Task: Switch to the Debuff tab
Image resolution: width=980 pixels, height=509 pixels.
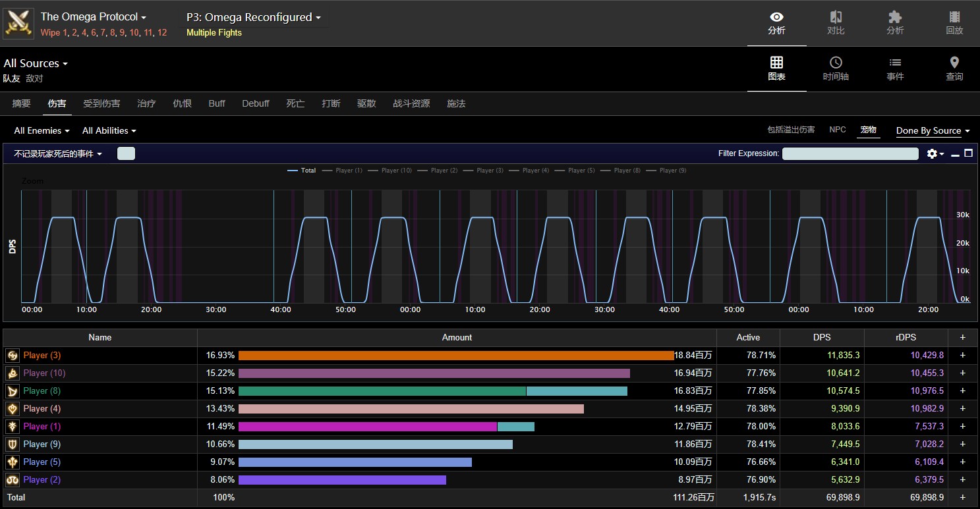Action: click(256, 103)
